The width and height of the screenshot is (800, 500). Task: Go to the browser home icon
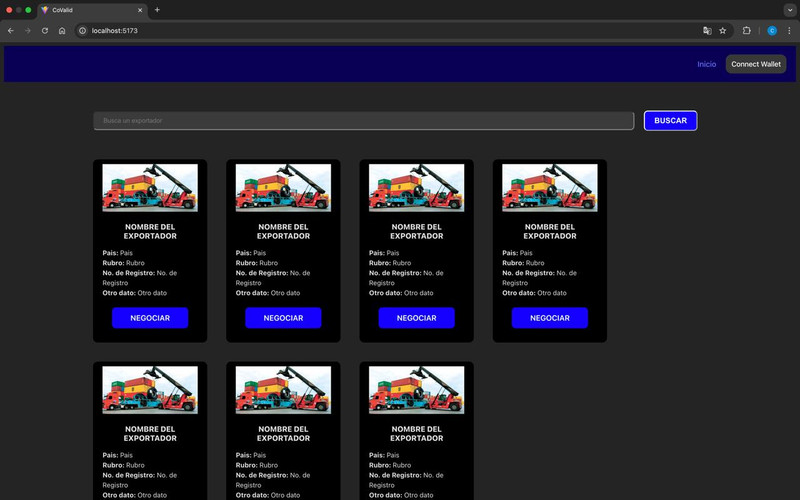click(61, 30)
